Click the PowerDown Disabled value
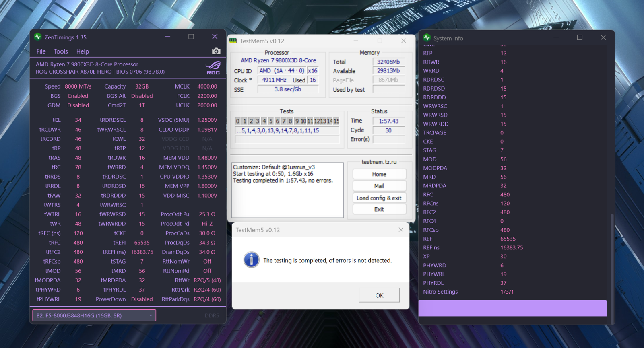This screenshot has width=644, height=348. click(142, 299)
